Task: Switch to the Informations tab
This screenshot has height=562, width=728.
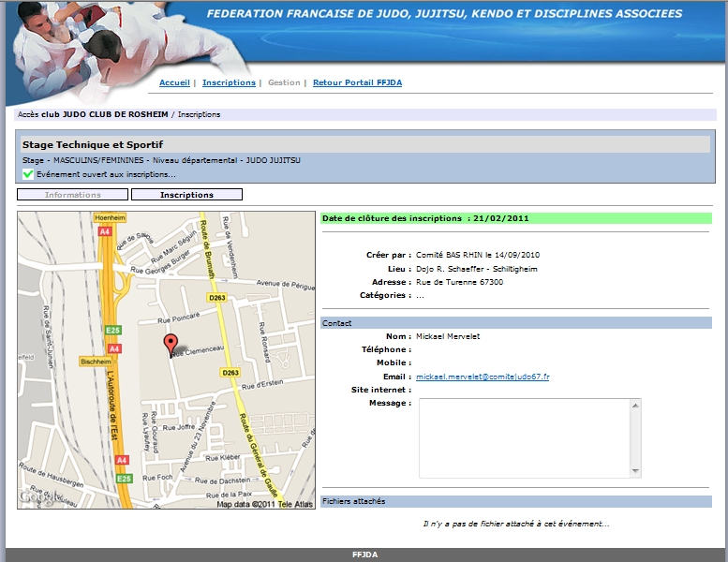Action: 73,195
